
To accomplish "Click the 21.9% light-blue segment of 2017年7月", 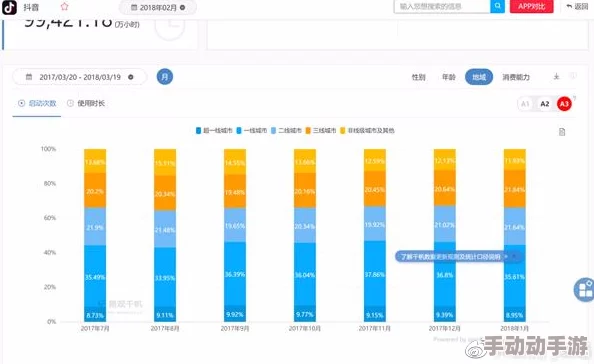I will (x=95, y=227).
